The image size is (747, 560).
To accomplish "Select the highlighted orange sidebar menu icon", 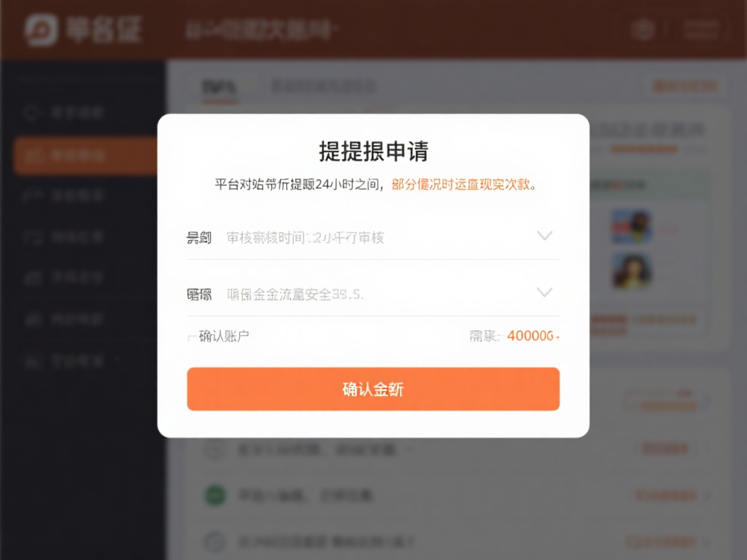I will coord(32,155).
